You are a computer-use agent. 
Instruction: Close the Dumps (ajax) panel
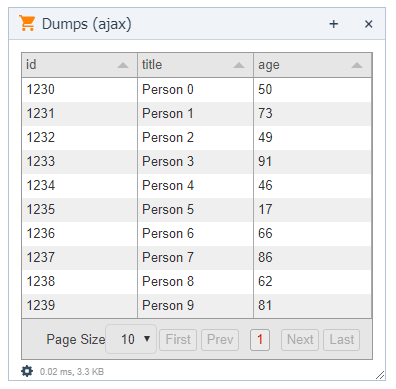[x=368, y=24]
